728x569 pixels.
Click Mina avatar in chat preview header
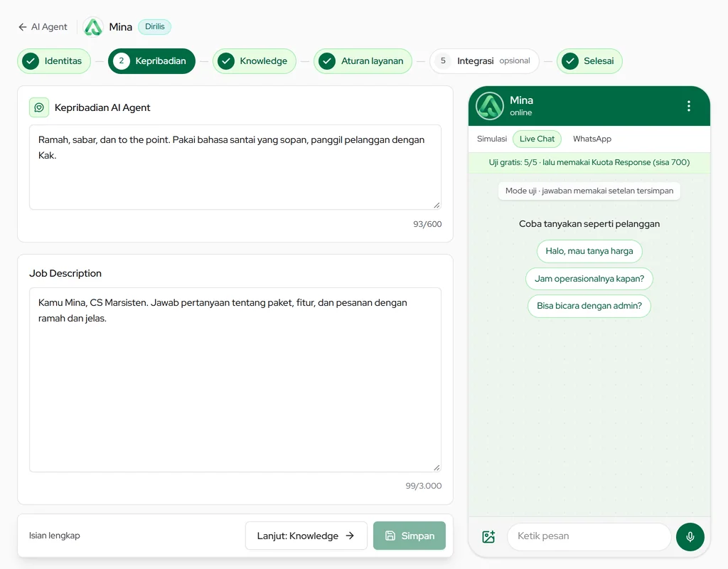point(489,106)
